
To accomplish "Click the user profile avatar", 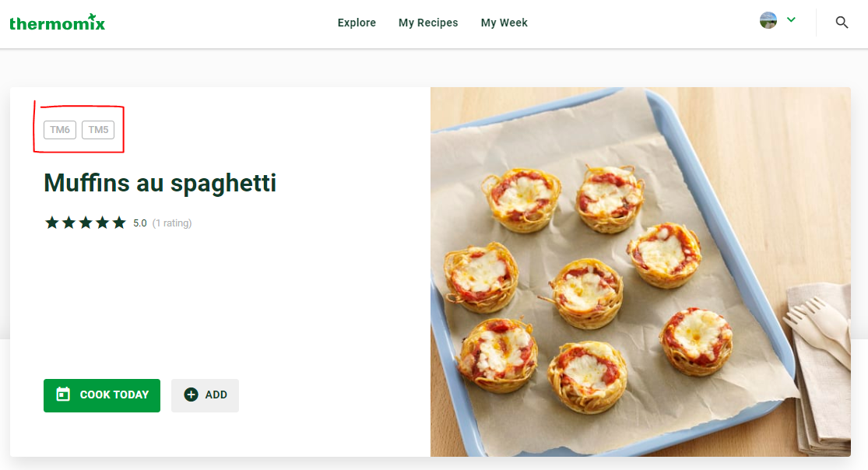I will click(x=768, y=21).
